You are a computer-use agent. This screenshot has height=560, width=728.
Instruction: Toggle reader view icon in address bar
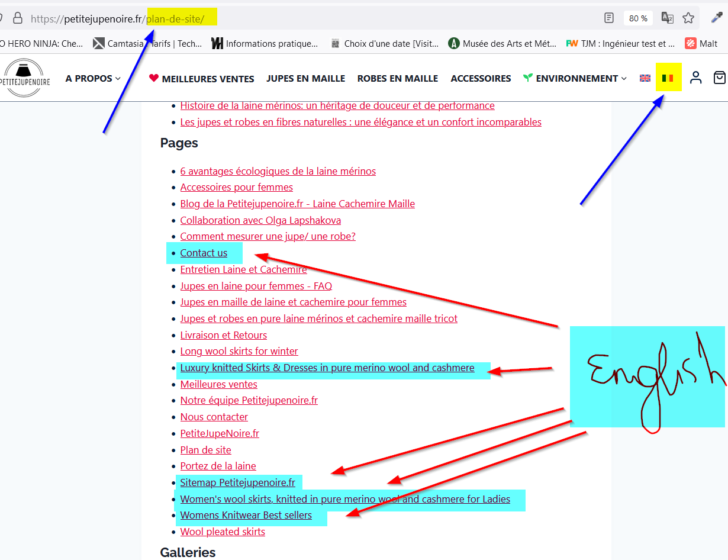(609, 18)
